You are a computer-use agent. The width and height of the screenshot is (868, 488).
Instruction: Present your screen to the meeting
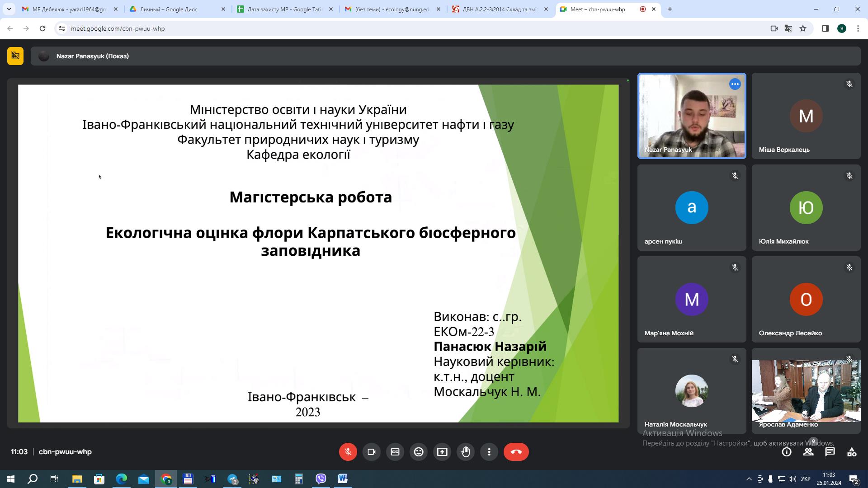442,451
